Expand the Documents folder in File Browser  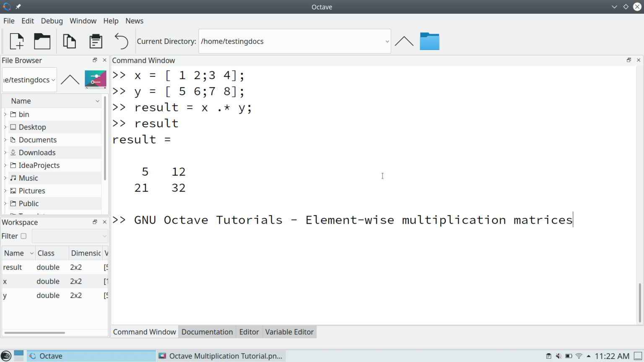(x=5, y=140)
